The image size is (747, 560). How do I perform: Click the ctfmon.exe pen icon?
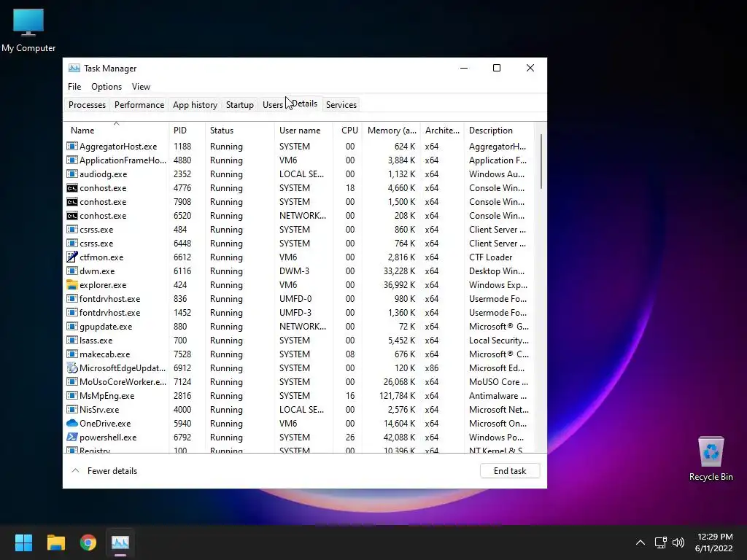click(x=72, y=257)
